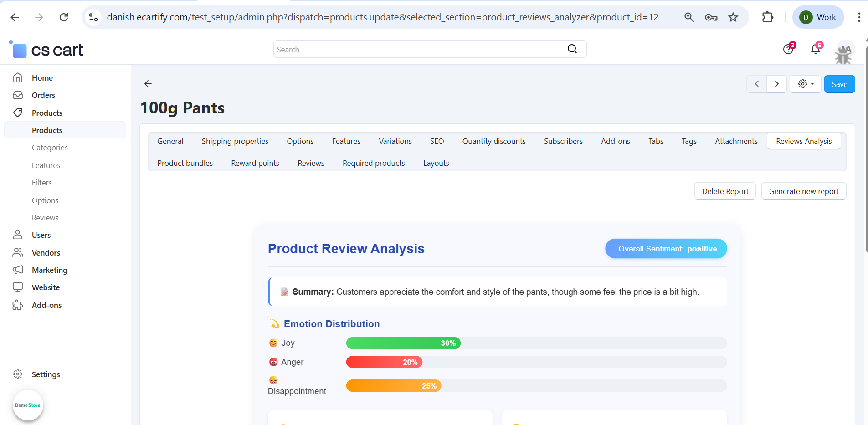Bookmark page with the star icon
The height and width of the screenshot is (425, 868).
[x=733, y=17]
